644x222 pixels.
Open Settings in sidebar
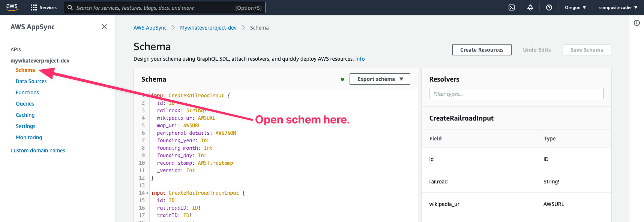coord(26,126)
